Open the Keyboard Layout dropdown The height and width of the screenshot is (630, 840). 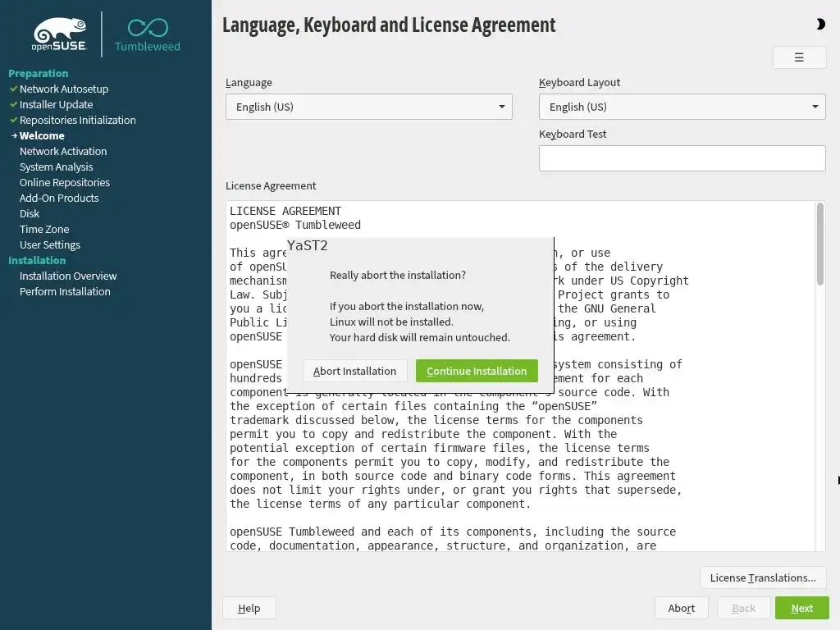point(682,107)
